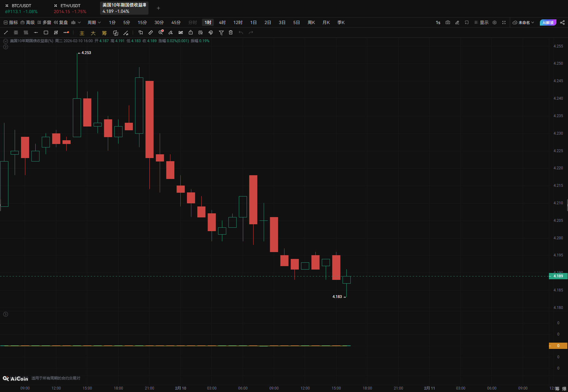Enter fullscreen mode via expand icon

click(504, 22)
